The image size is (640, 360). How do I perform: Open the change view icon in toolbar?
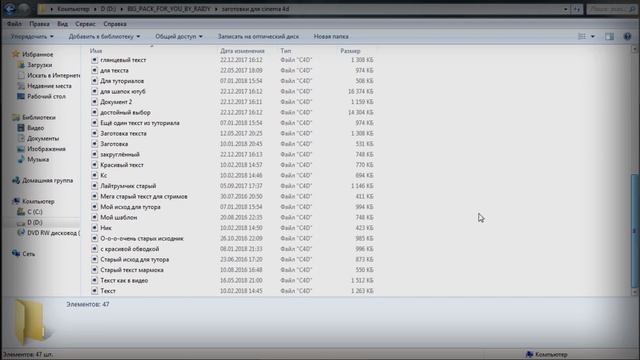pyautogui.click(x=582, y=36)
